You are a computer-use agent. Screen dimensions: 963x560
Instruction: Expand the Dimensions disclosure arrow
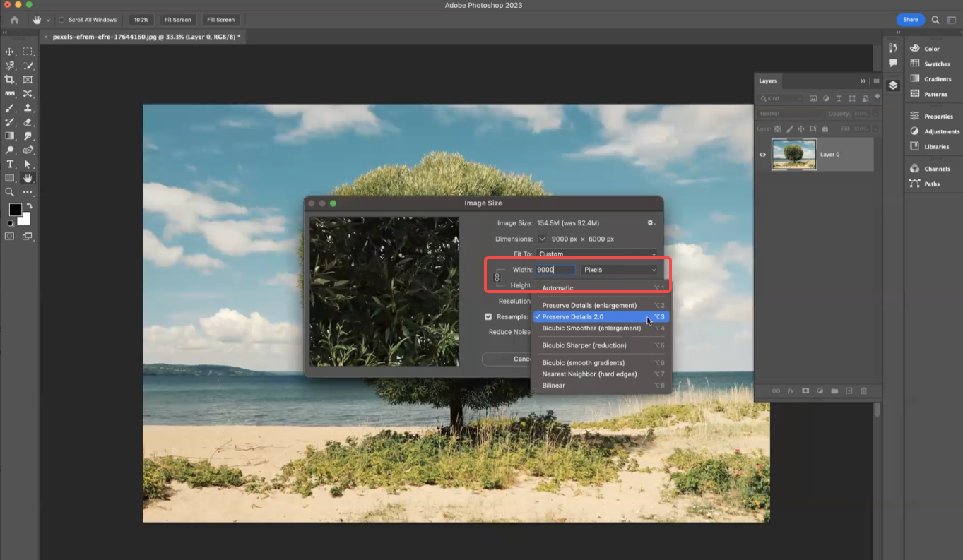click(x=542, y=239)
